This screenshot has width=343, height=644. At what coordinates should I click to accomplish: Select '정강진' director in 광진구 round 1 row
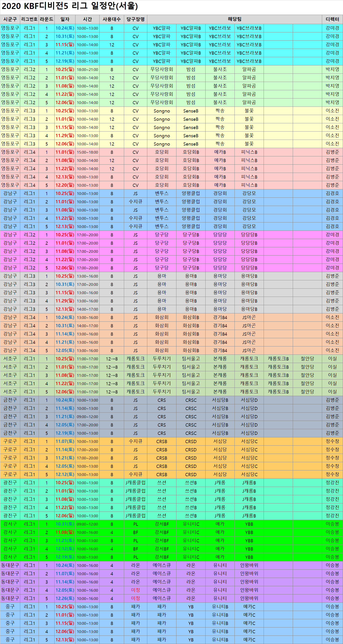tap(332, 483)
